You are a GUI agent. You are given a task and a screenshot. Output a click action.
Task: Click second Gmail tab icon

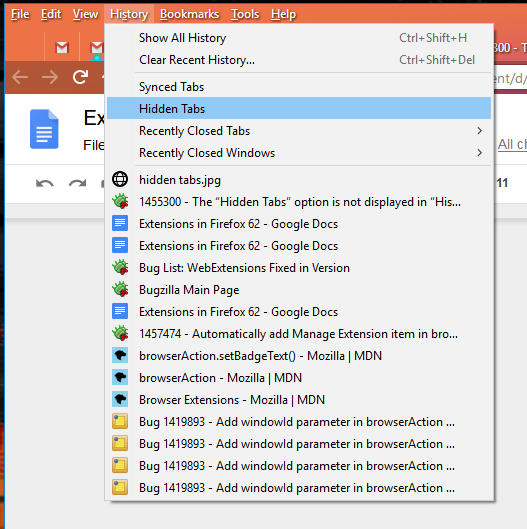click(x=97, y=48)
